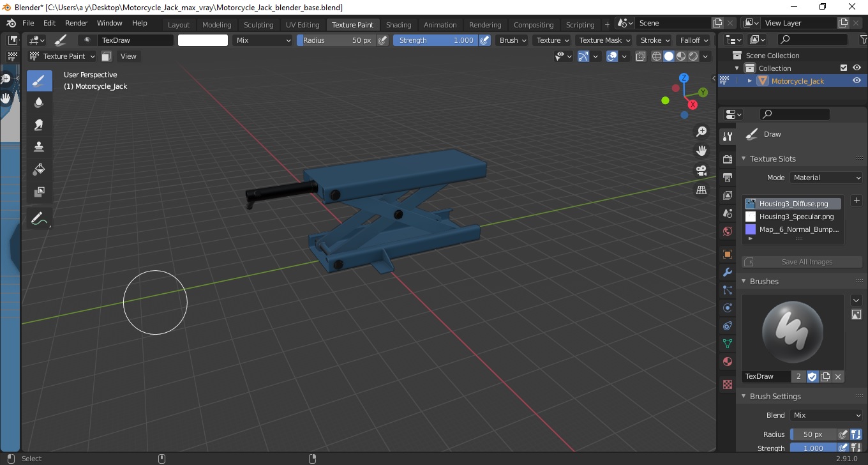Open Active Tool properties tab
Screen dimensions: 868x465
pos(727,137)
